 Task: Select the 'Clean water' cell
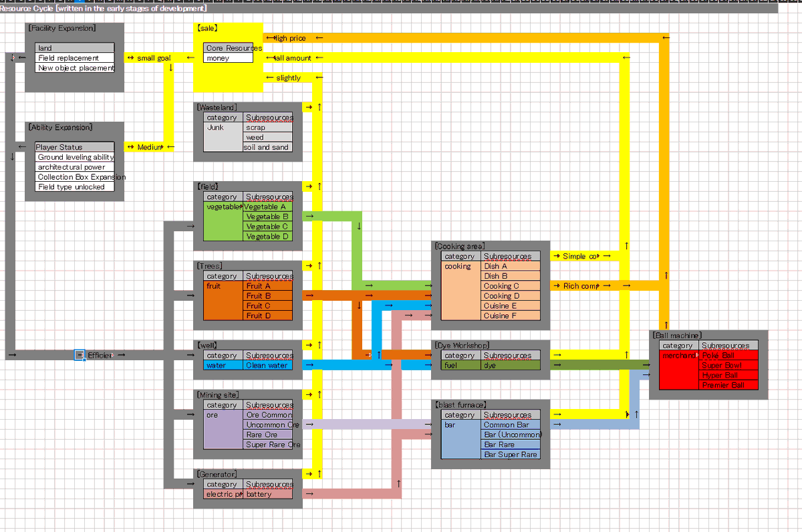(267, 366)
